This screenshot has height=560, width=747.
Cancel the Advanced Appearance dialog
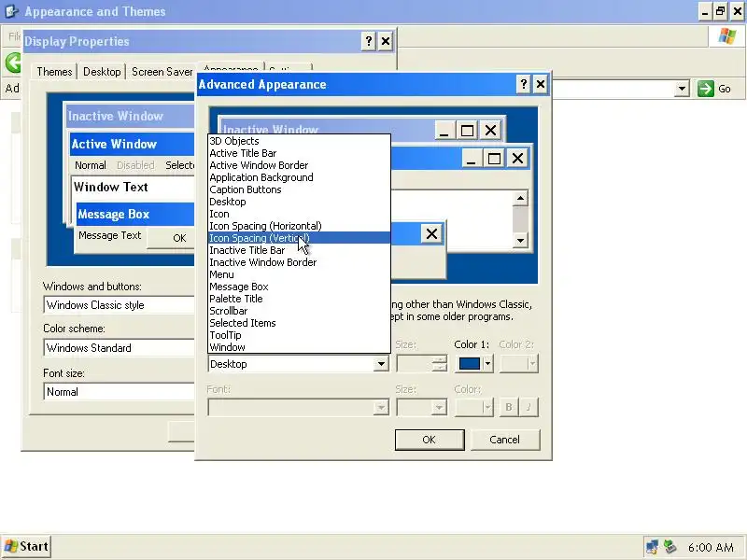tap(505, 440)
